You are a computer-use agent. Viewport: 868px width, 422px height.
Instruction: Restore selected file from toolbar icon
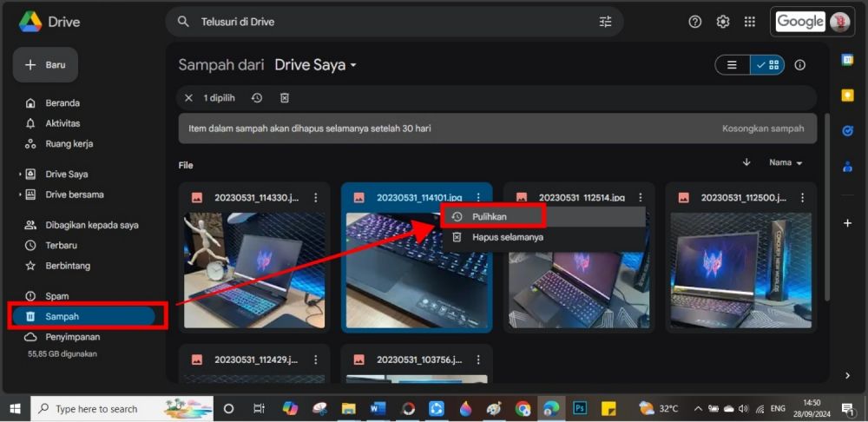coord(256,98)
